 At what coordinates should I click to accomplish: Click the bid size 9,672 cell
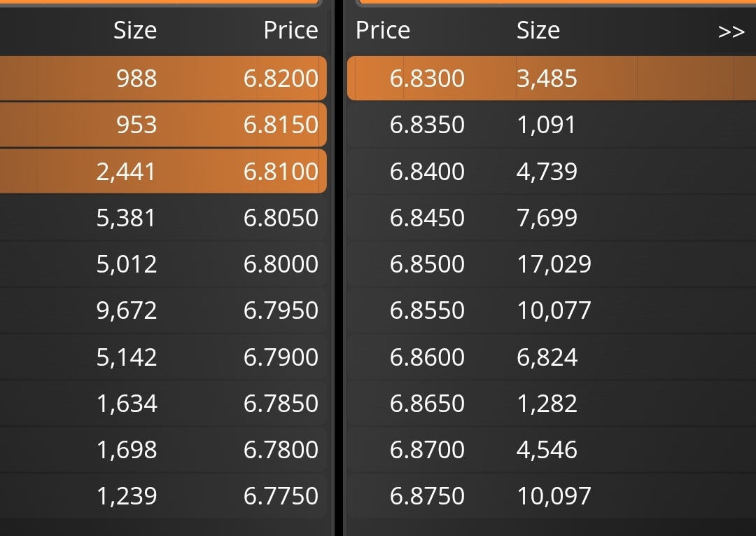[x=126, y=310]
